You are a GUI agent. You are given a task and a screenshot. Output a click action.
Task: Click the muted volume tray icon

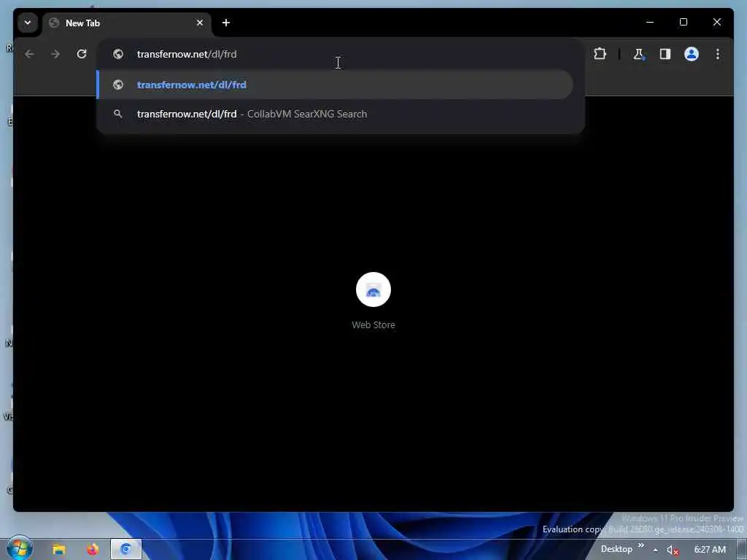click(673, 550)
